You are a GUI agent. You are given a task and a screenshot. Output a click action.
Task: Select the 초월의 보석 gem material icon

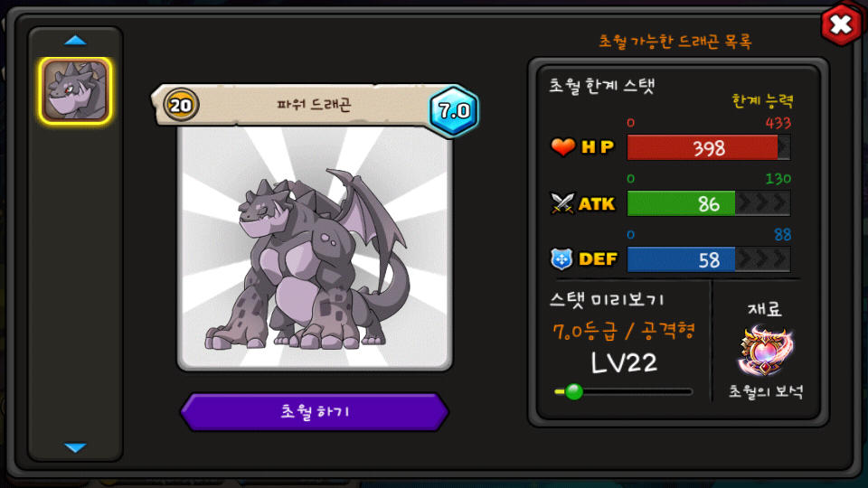[766, 351]
